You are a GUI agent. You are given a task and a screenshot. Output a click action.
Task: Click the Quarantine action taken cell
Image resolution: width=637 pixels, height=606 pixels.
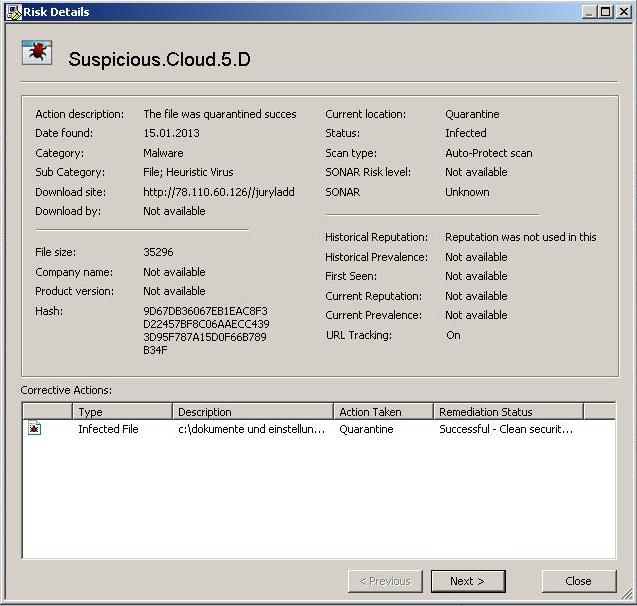pos(366,429)
